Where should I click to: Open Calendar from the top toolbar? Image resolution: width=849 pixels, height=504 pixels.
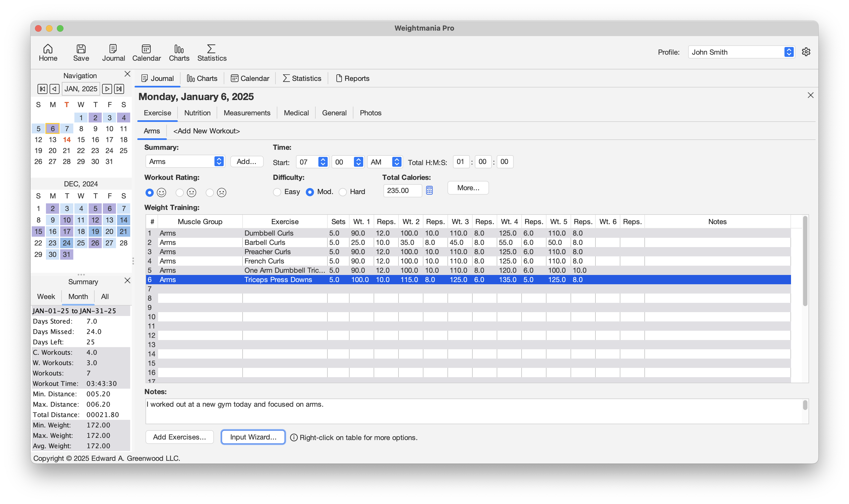147,53
